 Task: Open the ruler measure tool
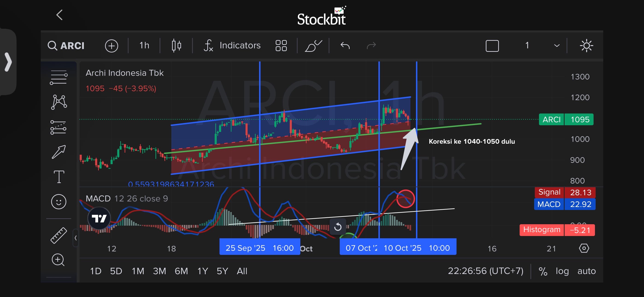[59, 235]
